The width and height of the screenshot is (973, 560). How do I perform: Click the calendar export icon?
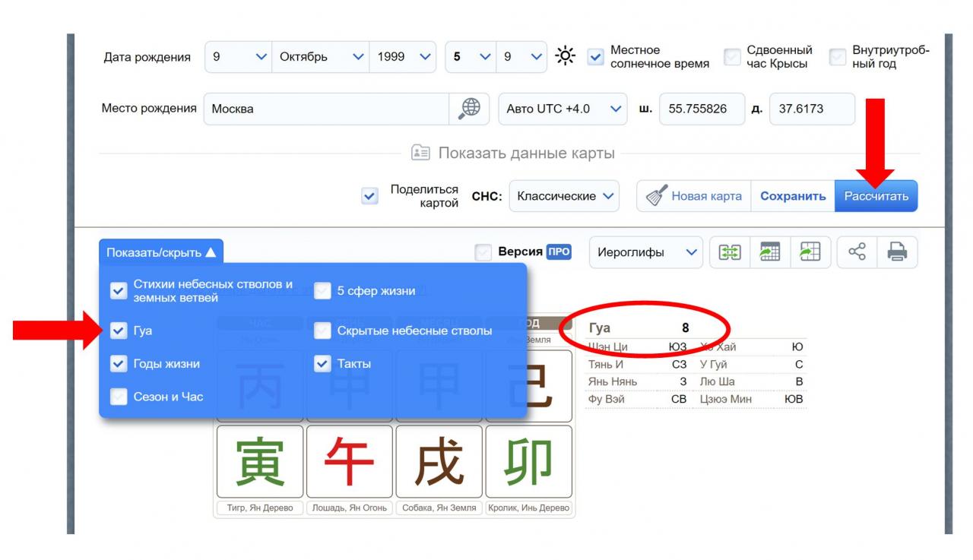click(770, 252)
